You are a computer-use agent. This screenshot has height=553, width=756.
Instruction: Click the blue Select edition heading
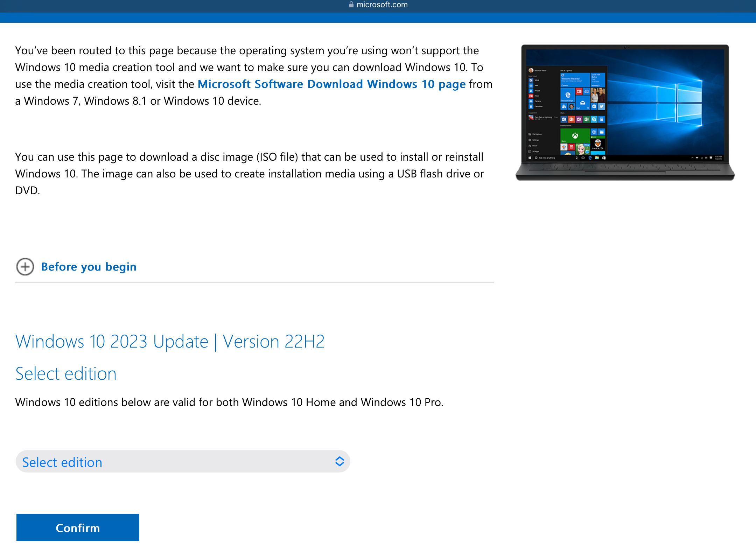point(66,374)
